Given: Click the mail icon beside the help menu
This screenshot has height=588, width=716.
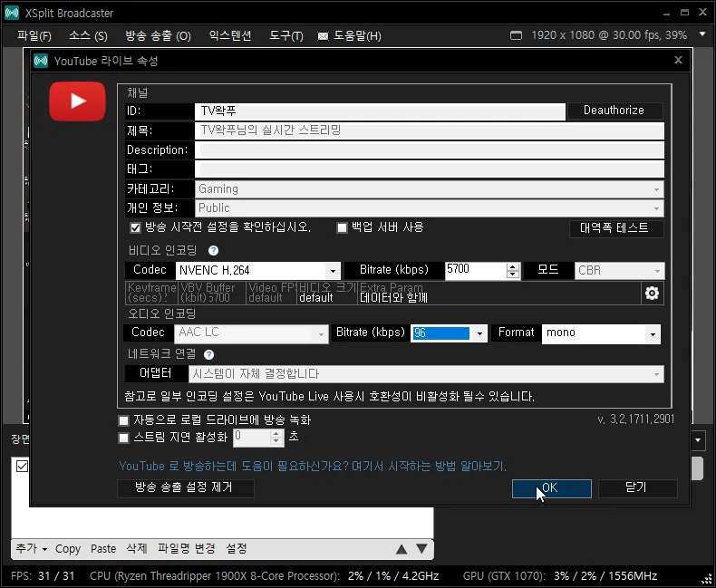Looking at the screenshot, I should (323, 36).
